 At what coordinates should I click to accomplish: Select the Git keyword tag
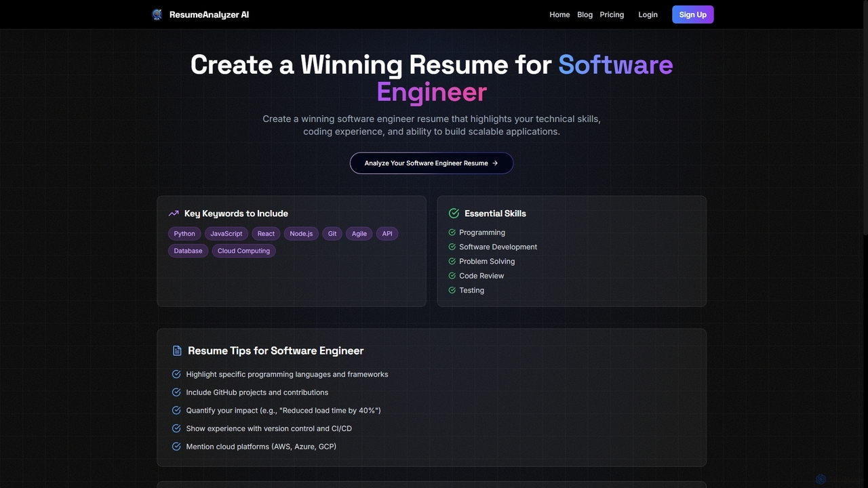click(332, 233)
